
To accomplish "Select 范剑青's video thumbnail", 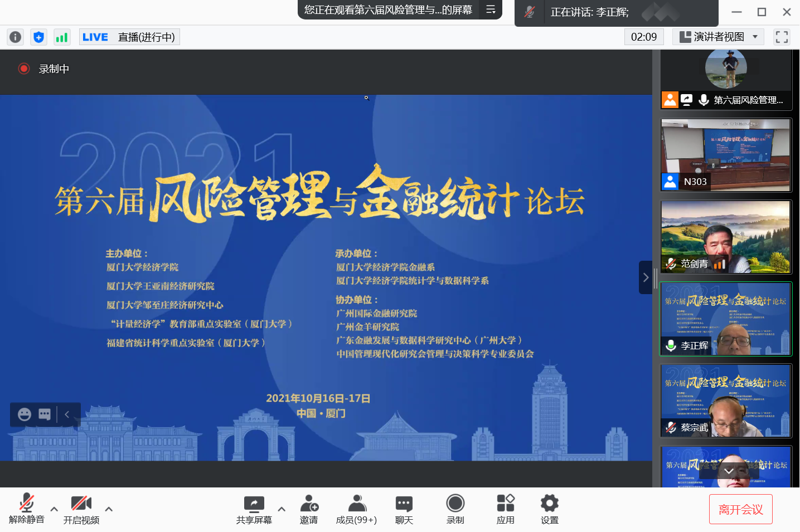I will pyautogui.click(x=726, y=237).
